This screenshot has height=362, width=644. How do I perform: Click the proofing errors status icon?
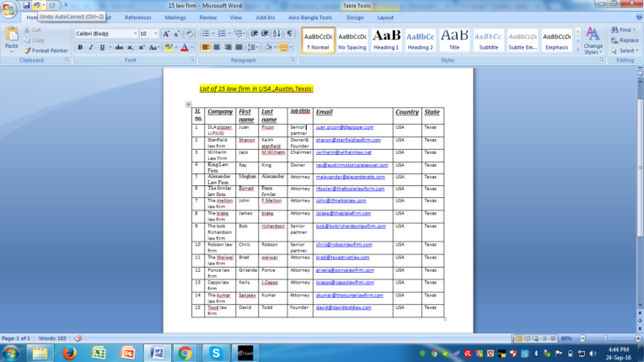click(x=78, y=338)
